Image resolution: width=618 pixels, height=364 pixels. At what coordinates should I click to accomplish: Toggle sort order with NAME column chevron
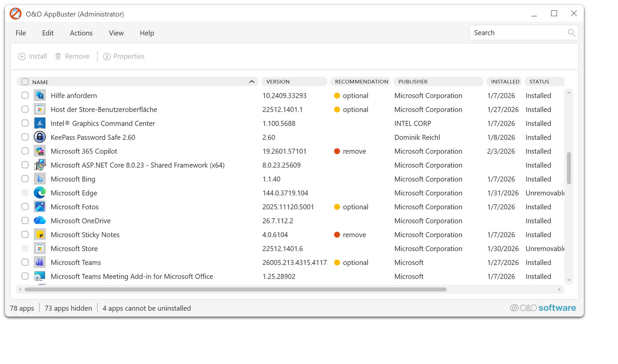click(x=252, y=82)
